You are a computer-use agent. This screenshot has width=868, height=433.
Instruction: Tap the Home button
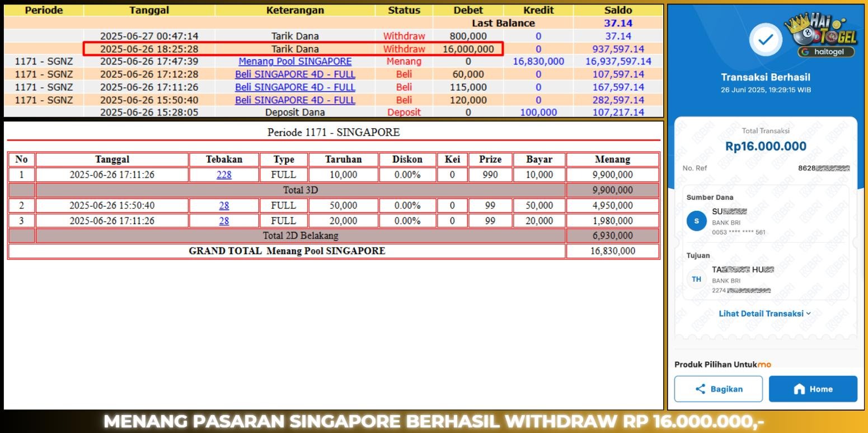coord(813,389)
